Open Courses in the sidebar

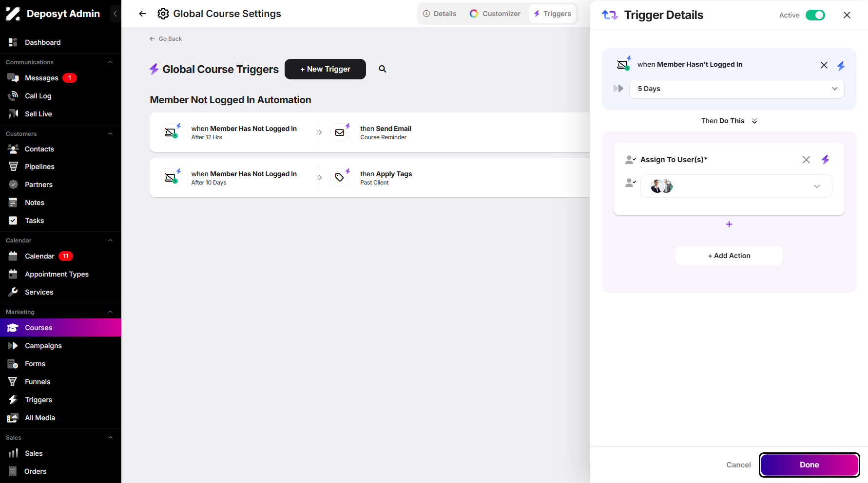(x=60, y=328)
